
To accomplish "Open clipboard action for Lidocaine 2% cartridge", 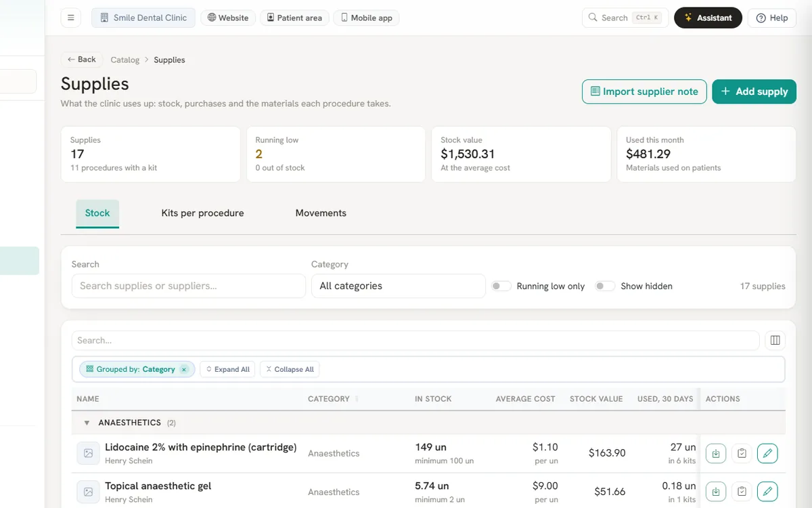I will 742,453.
